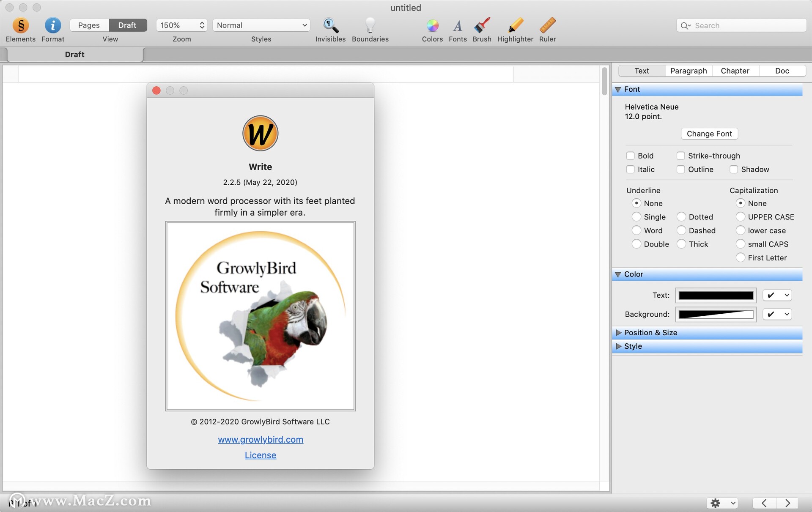This screenshot has height=512, width=812.
Task: Collapse the Font section
Action: [618, 89]
